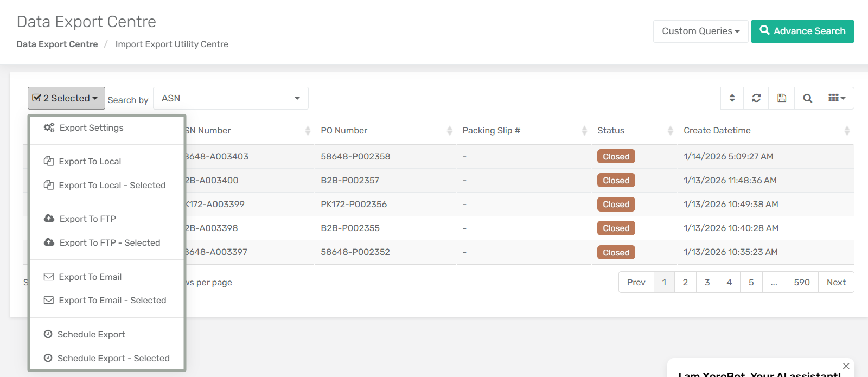Select Export To Local - Selected
This screenshot has height=377, width=868.
112,186
